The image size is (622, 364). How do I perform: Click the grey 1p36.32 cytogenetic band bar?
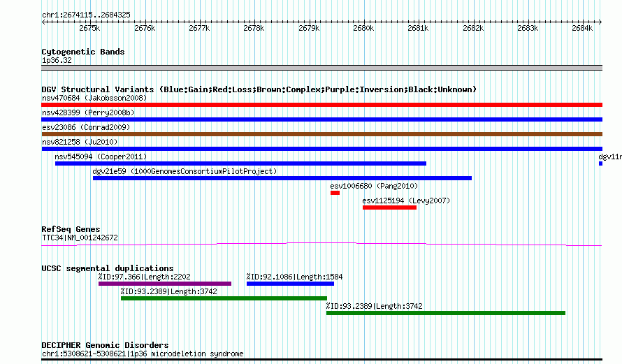(321, 68)
